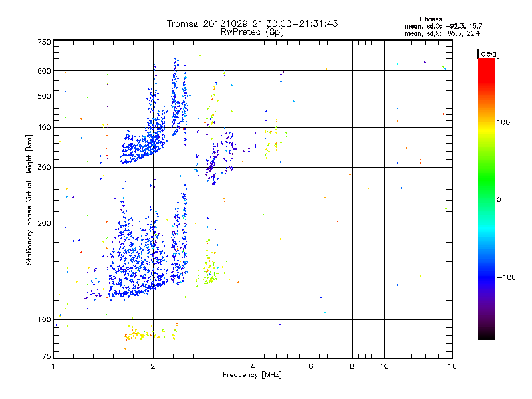Click the x-axis tick label '16'
Viewport: 532px width, 399px height.
[452, 366]
